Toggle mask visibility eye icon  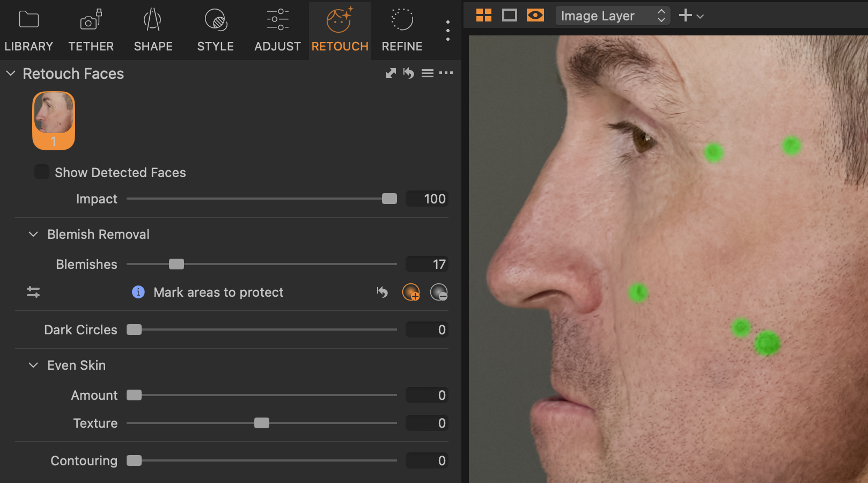535,16
